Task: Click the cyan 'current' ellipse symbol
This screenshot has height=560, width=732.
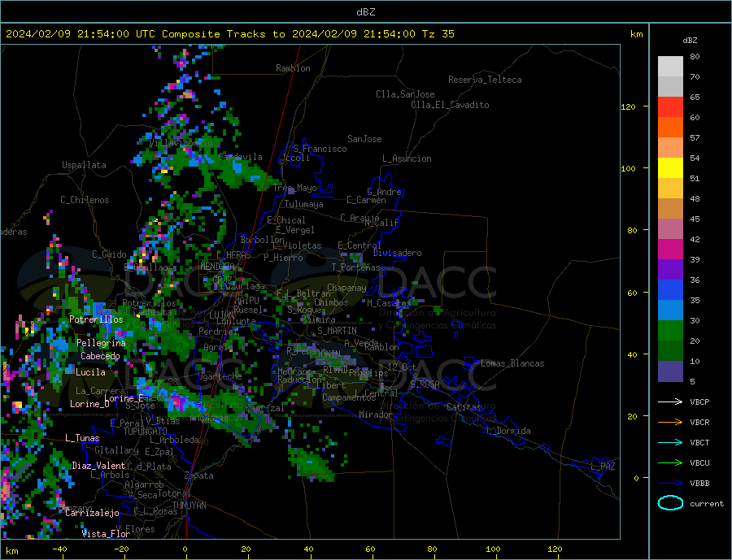Action: click(x=670, y=503)
